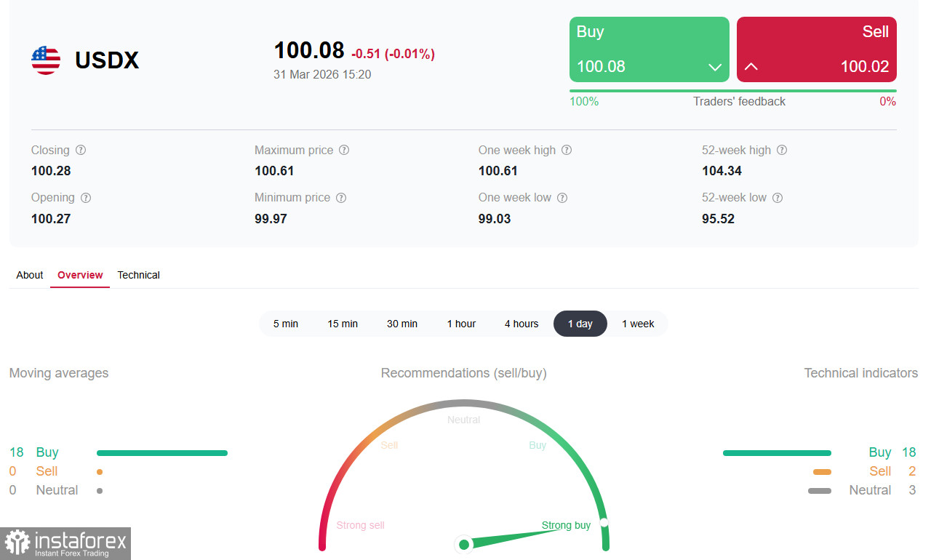Click the Technical indicators orange Sell bar
The image size is (931, 560).
pos(822,472)
